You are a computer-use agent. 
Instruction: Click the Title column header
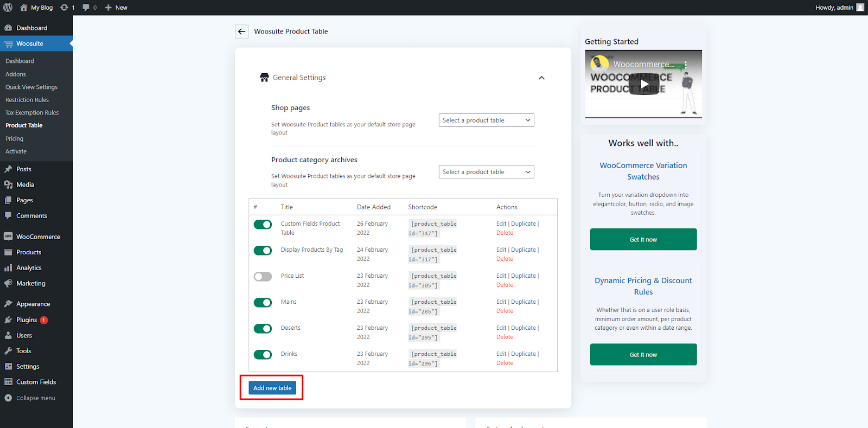pyautogui.click(x=287, y=207)
